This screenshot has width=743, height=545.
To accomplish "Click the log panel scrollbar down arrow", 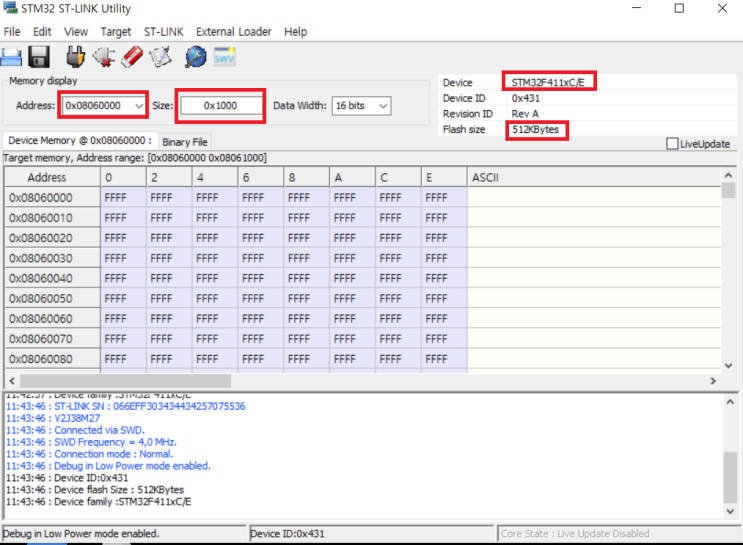I will tap(729, 512).
